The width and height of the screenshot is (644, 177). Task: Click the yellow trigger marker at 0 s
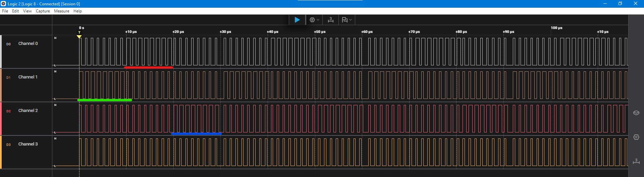[x=79, y=37]
